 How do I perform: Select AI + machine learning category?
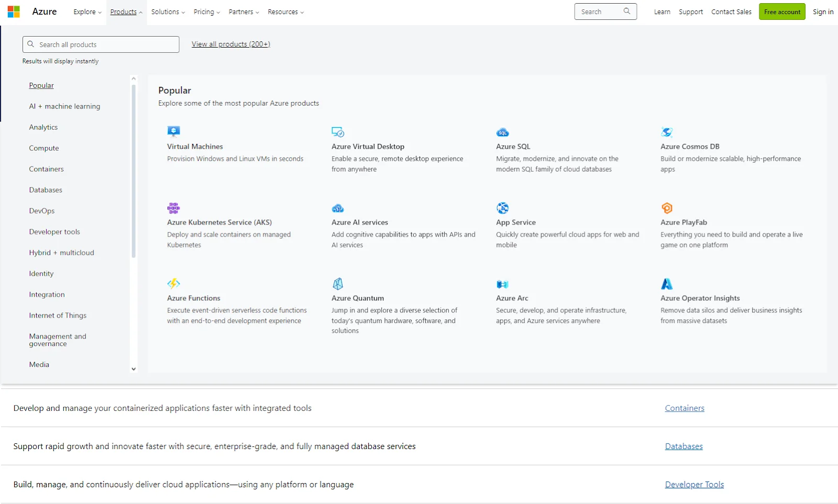[64, 106]
